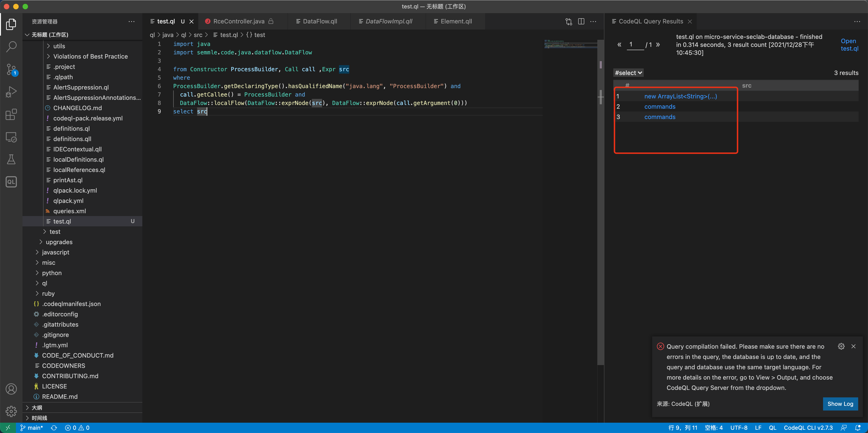Switch to DataFlowImpl.qll tab
This screenshot has height=433, width=868.
point(389,22)
